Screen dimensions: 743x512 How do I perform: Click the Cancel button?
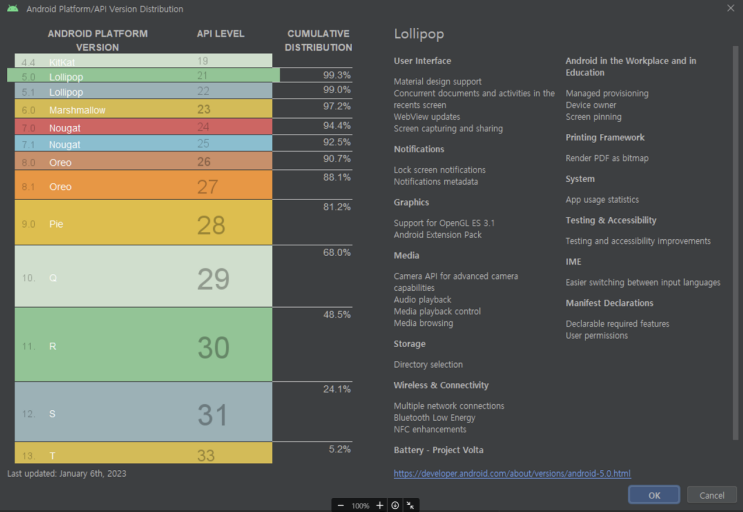coord(712,495)
